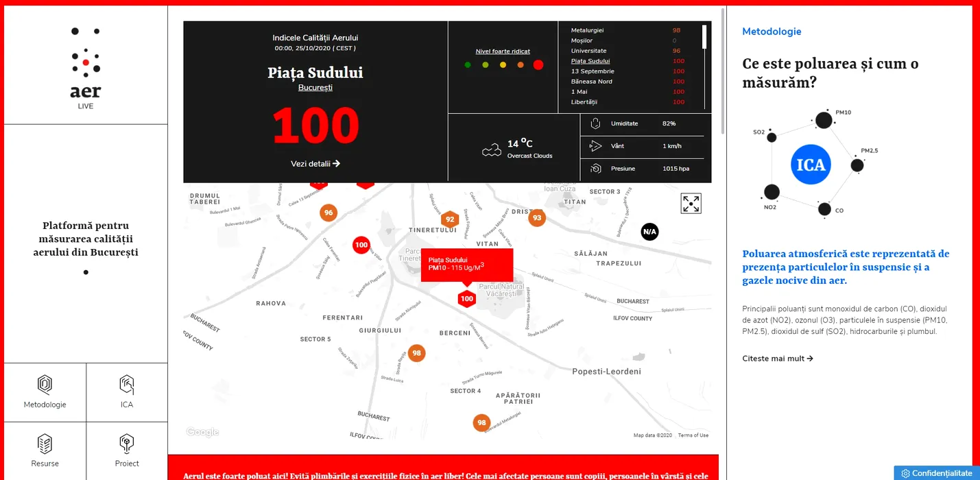Click the Vezi detalii link
The height and width of the screenshot is (480, 980).
[315, 163]
